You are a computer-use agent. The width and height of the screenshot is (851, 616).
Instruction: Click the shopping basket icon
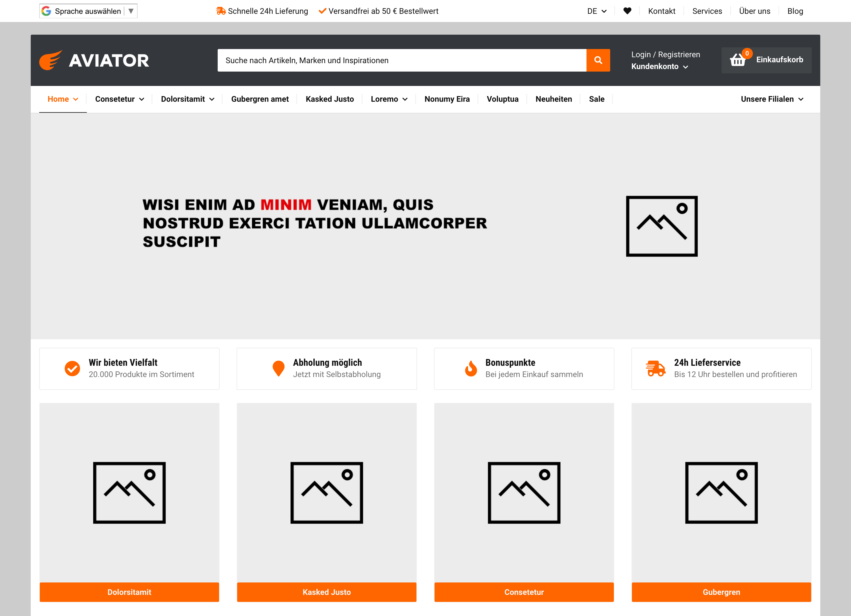tap(737, 60)
